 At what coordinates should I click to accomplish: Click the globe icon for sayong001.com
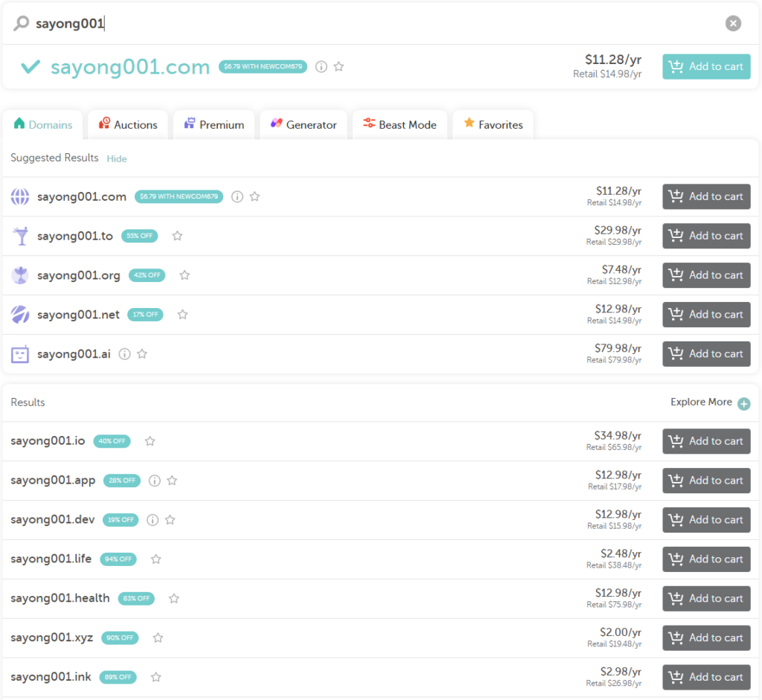(20, 197)
